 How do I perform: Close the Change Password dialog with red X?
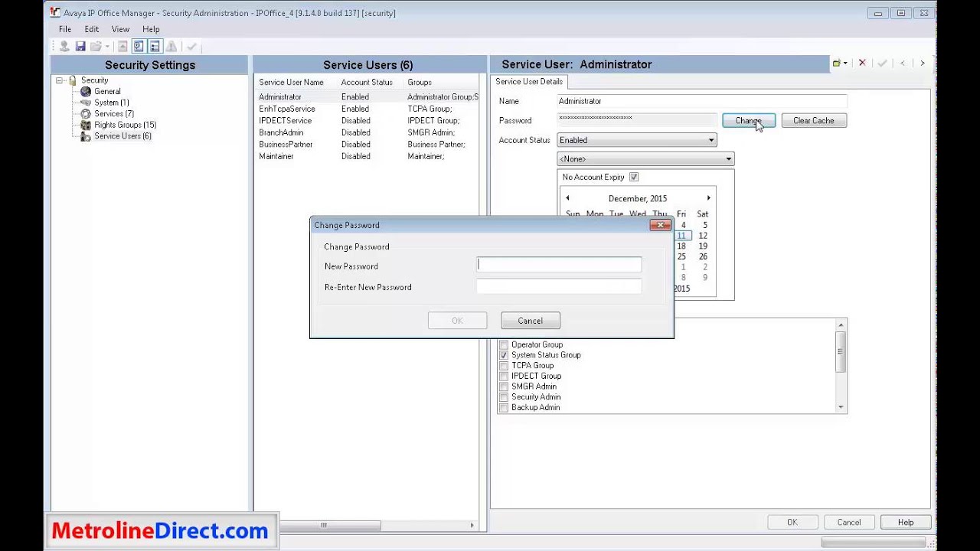click(x=660, y=225)
